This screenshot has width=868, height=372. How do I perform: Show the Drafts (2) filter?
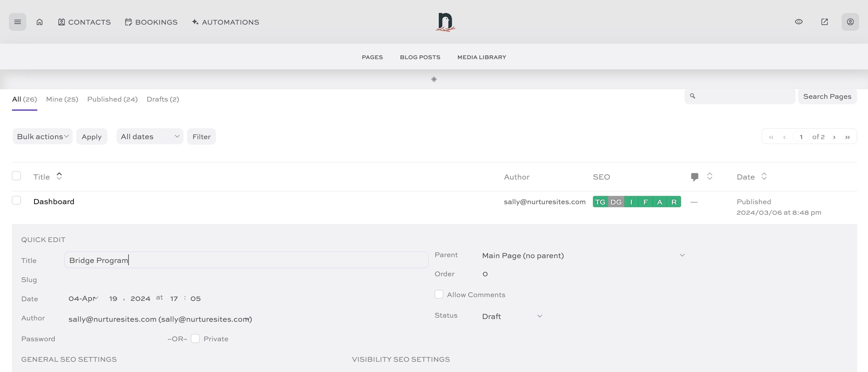pyautogui.click(x=163, y=99)
